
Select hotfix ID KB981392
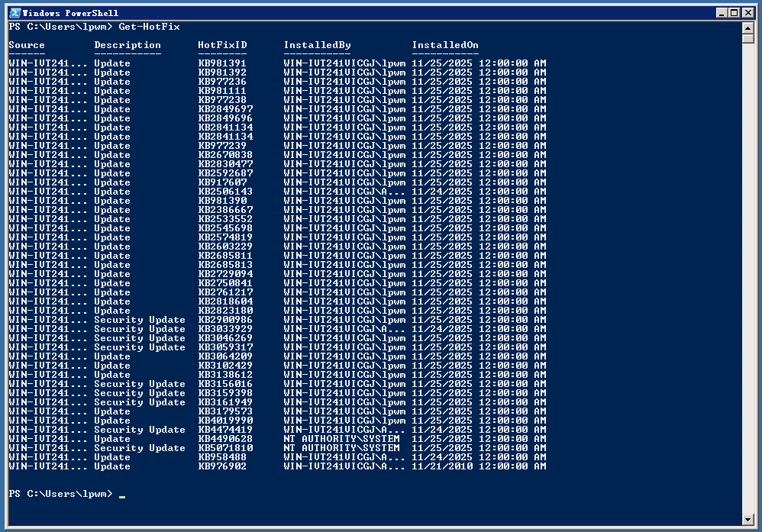(222, 73)
